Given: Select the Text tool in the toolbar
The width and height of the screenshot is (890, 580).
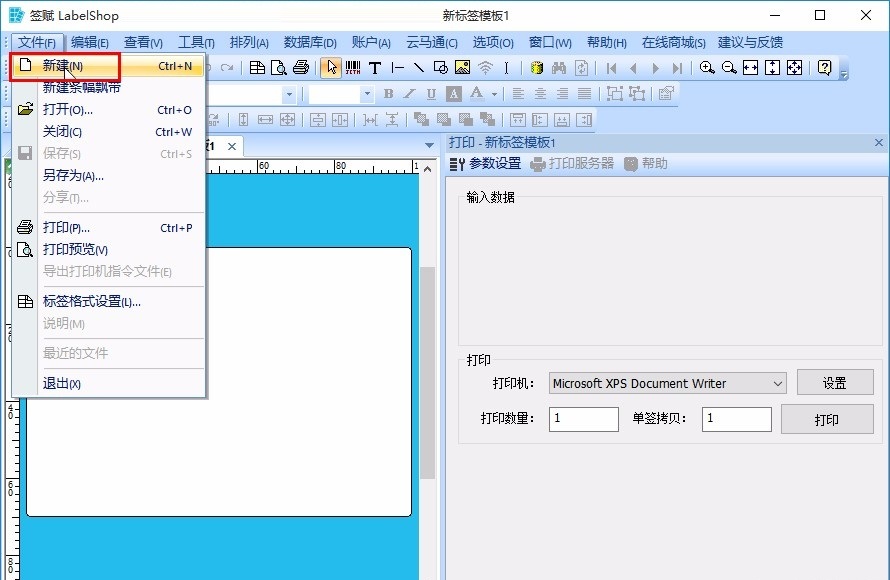Looking at the screenshot, I should pos(374,67).
